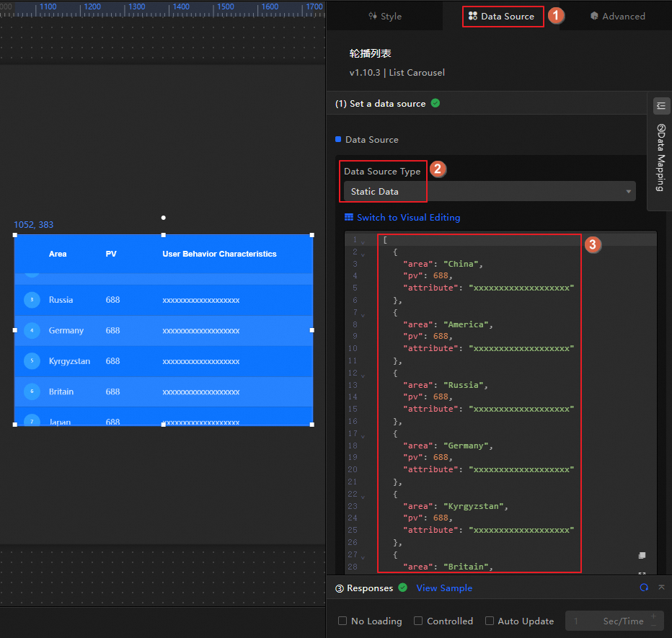The width and height of the screenshot is (672, 638).
Task: Refresh the data response
Action: click(644, 588)
